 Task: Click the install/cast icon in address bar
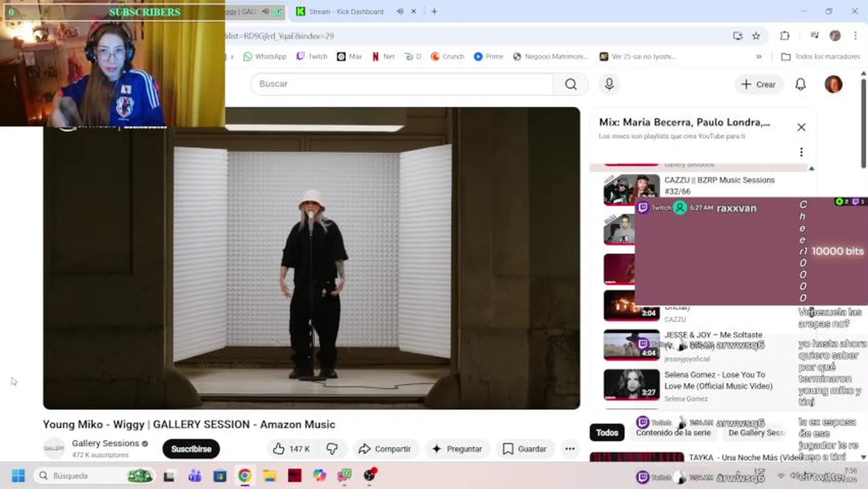click(x=738, y=36)
